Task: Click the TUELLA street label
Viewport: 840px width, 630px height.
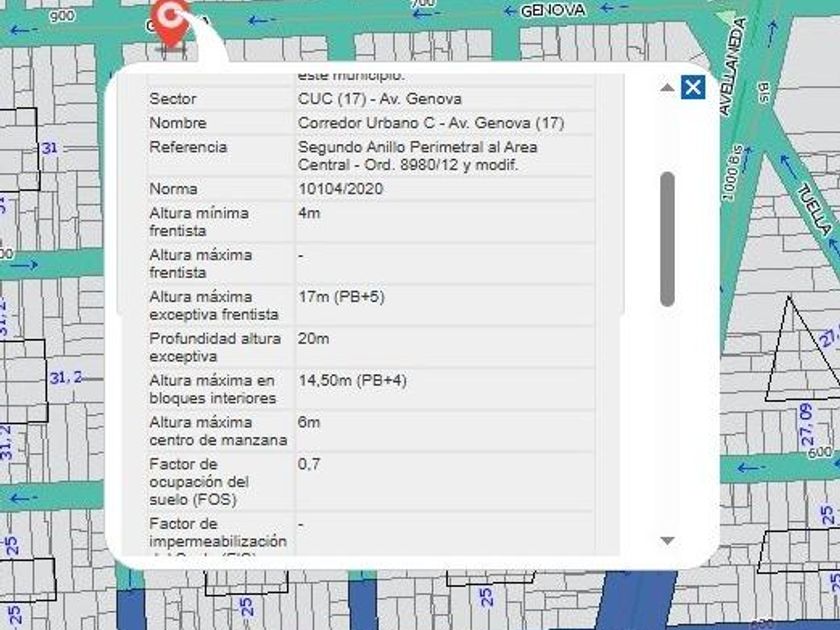Action: [x=813, y=207]
